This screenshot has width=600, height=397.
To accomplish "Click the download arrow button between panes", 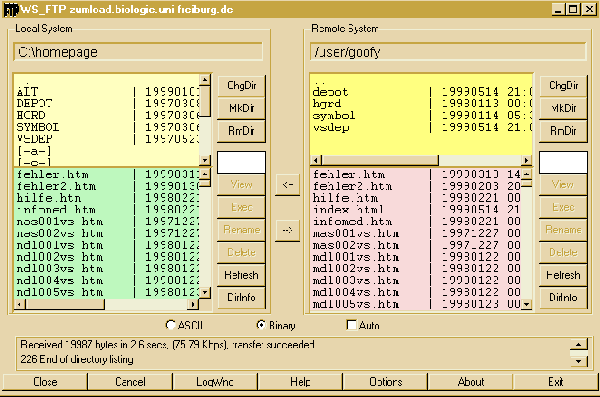I will pos(287,185).
